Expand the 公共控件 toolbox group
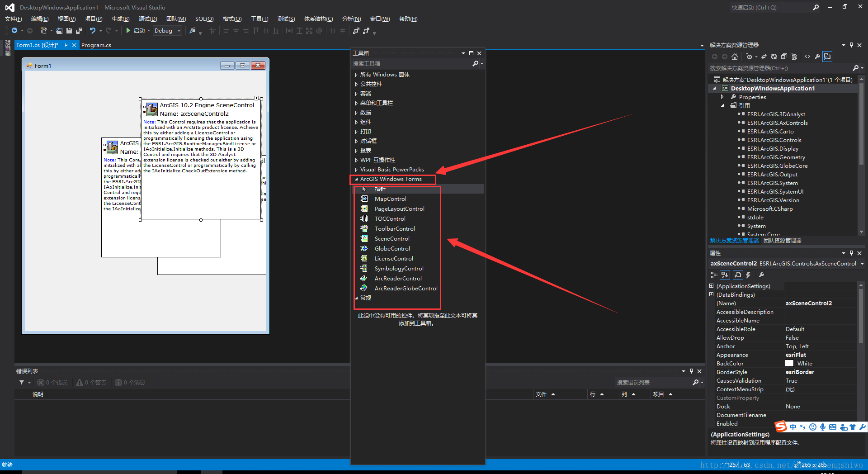This screenshot has height=474, width=868. pyautogui.click(x=356, y=84)
